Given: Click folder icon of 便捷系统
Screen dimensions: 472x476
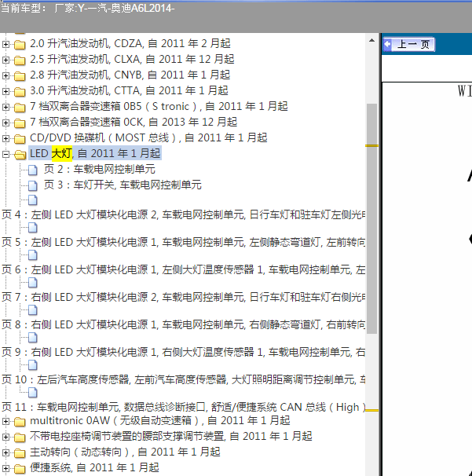Looking at the screenshot, I should (20, 469).
